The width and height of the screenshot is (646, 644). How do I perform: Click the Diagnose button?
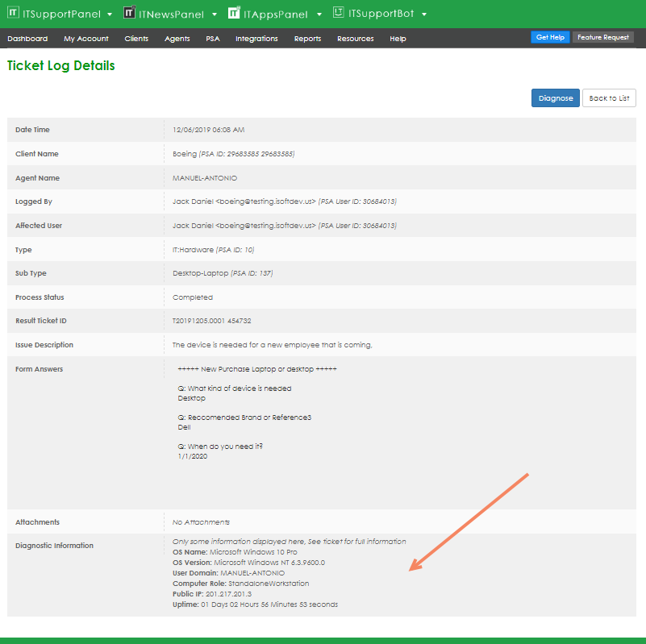point(555,98)
